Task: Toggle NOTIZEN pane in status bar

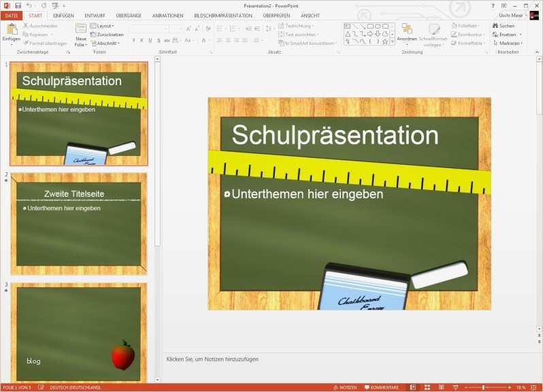Action: 345,387
